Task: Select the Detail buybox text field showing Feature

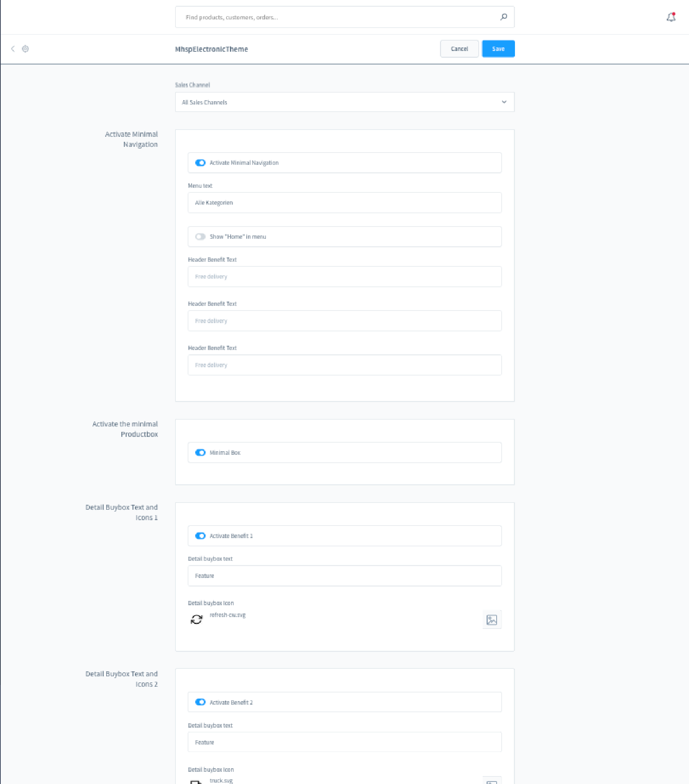Action: (x=344, y=575)
